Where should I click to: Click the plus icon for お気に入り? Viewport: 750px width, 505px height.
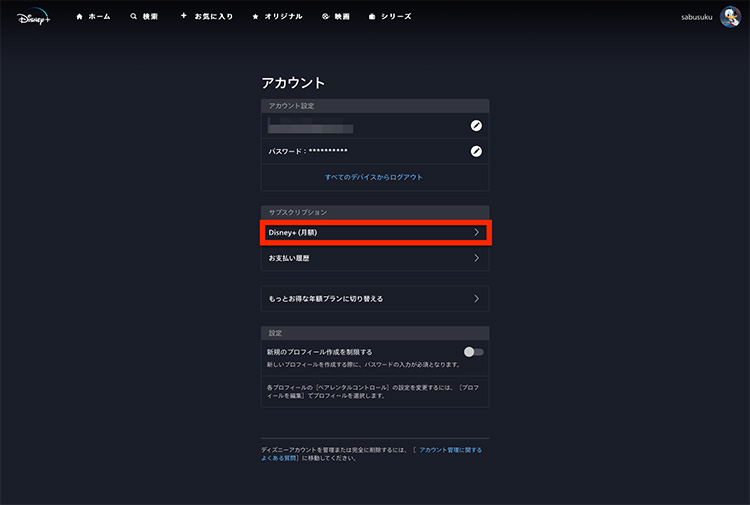pyautogui.click(x=183, y=17)
